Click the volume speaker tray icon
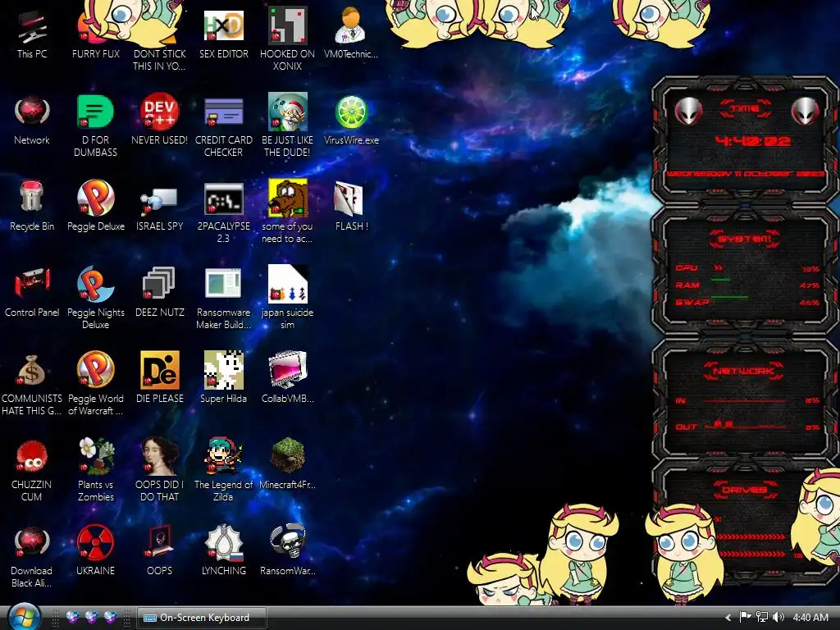This screenshot has height=630, width=840. [x=778, y=617]
